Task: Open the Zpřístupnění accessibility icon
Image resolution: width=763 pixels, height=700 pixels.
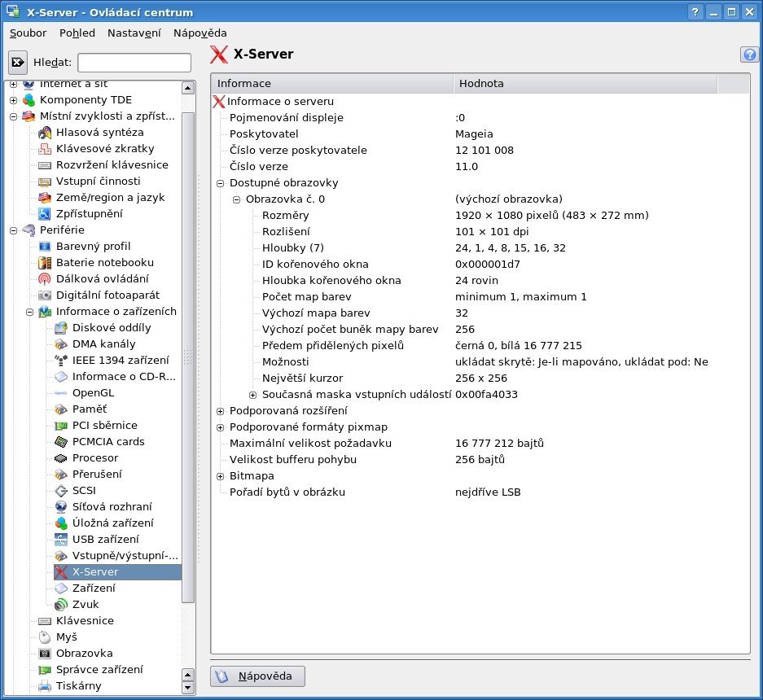Action: [45, 214]
